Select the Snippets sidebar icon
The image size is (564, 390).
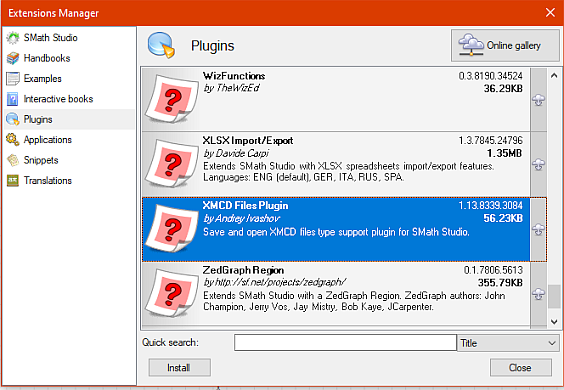click(13, 160)
